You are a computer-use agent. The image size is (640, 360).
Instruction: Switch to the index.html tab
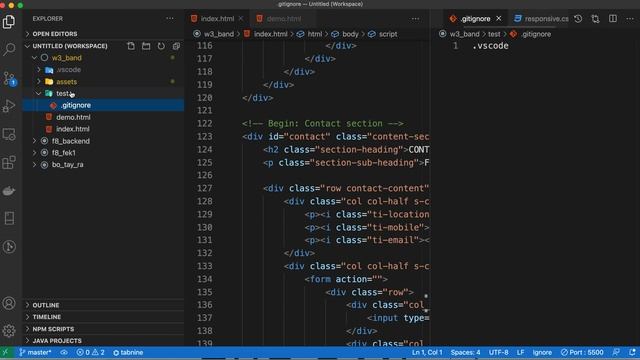coord(217,18)
